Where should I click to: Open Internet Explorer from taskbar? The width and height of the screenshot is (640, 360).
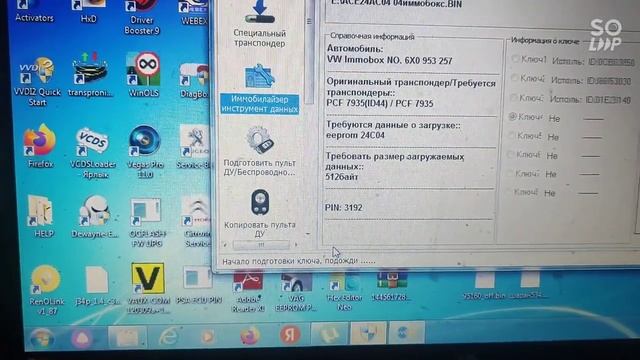[169, 336]
